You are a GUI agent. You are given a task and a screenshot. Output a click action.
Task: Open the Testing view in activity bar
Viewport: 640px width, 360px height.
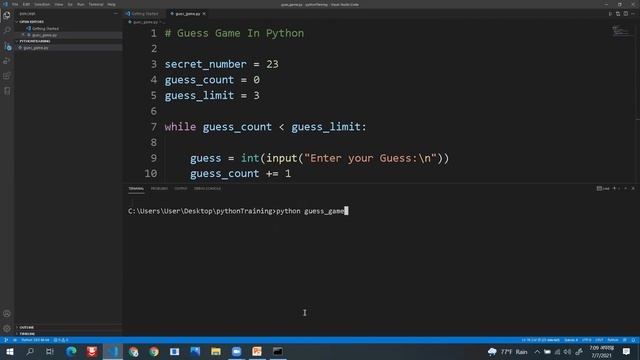[7, 91]
